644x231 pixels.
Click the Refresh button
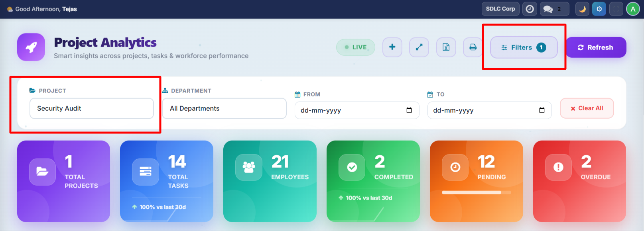point(595,47)
